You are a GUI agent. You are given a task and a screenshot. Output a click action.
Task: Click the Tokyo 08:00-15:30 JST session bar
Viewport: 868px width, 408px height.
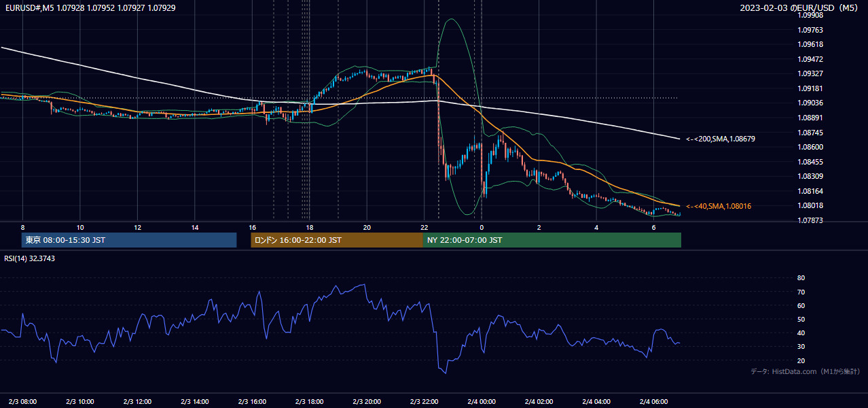[x=129, y=240]
